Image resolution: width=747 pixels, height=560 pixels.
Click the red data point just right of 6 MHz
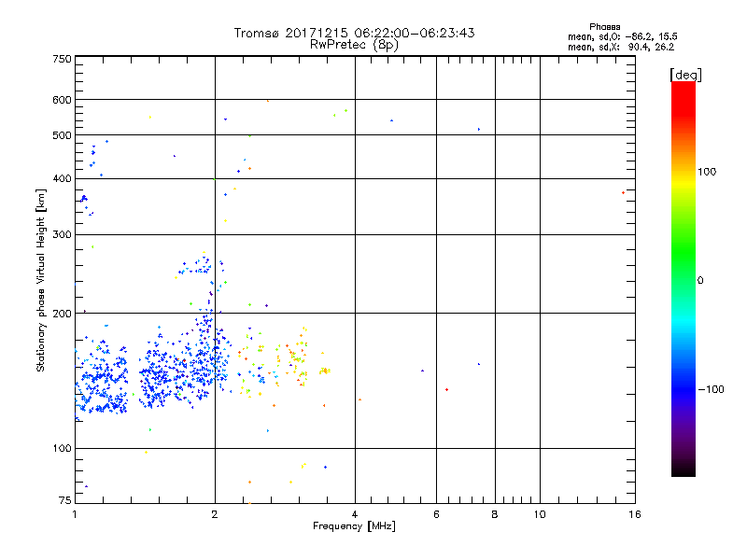446,389
